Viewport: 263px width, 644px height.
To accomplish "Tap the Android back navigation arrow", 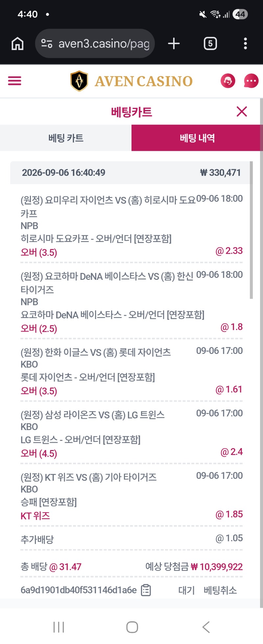I will tap(206, 627).
